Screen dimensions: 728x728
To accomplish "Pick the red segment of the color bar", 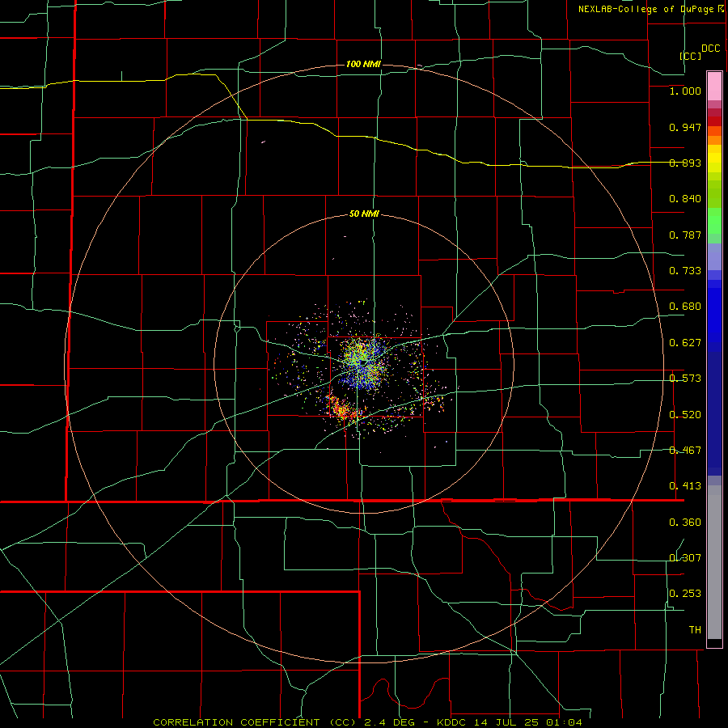I will [x=714, y=121].
